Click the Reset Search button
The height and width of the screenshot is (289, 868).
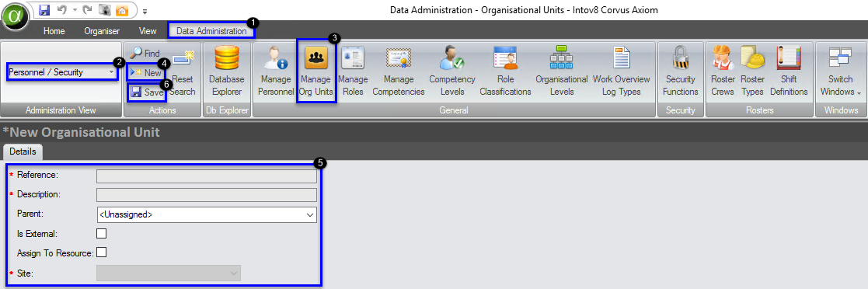coord(183,72)
